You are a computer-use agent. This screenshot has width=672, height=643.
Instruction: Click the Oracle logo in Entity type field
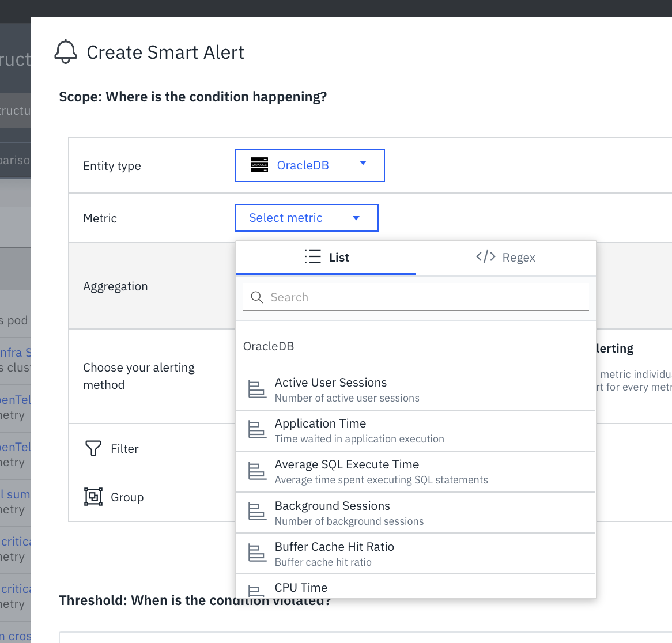(x=259, y=165)
